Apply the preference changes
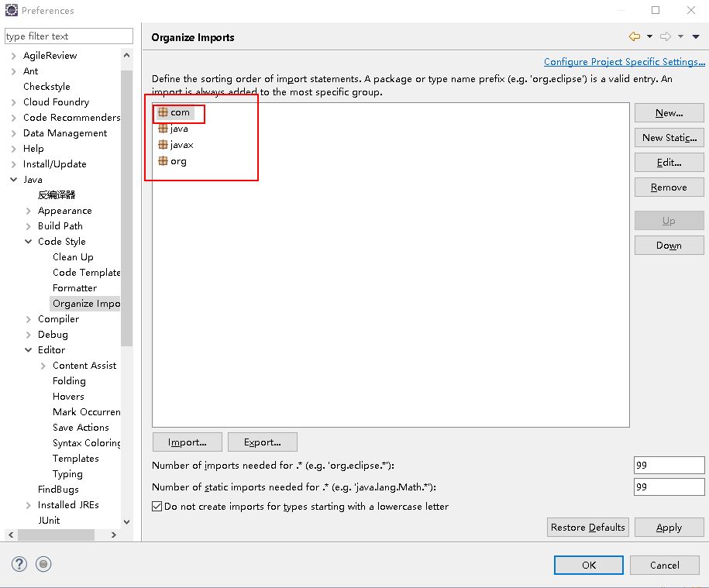The height and width of the screenshot is (588, 709). click(669, 528)
